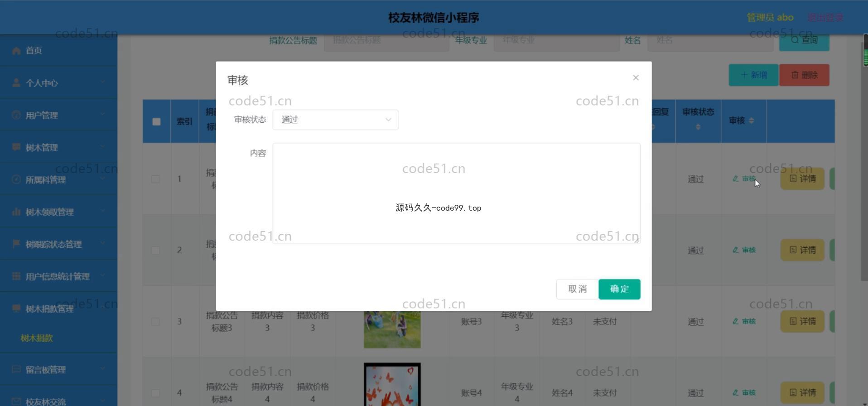Toggle chevron on 个人中心 row
The width and height of the screenshot is (868, 406).
(x=103, y=82)
